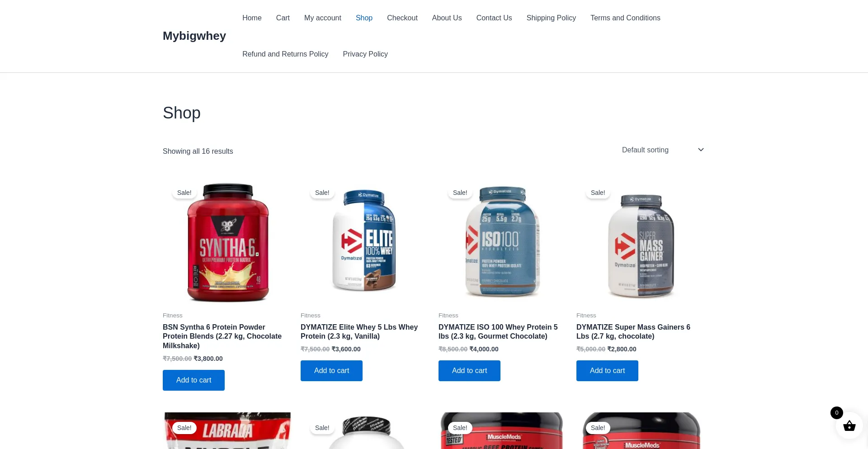Screen dimensions: 868x449
Task: Add BSN Syntha 6 to cart
Action: click(193, 380)
